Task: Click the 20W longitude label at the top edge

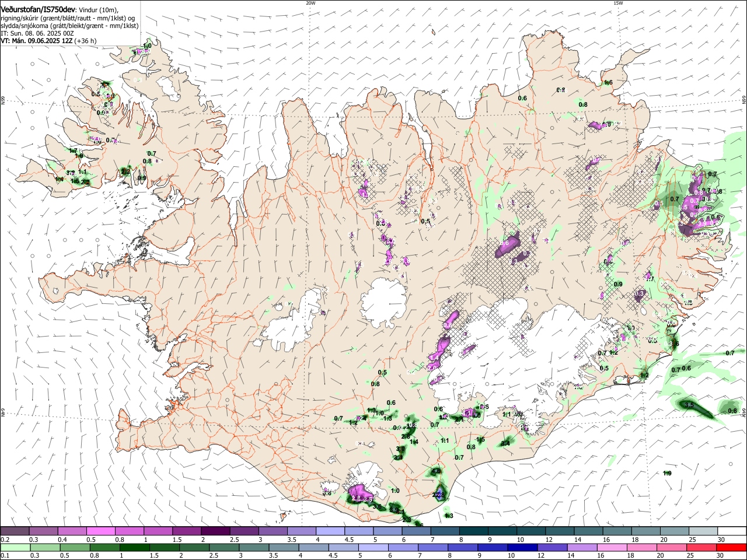Action: click(x=310, y=2)
